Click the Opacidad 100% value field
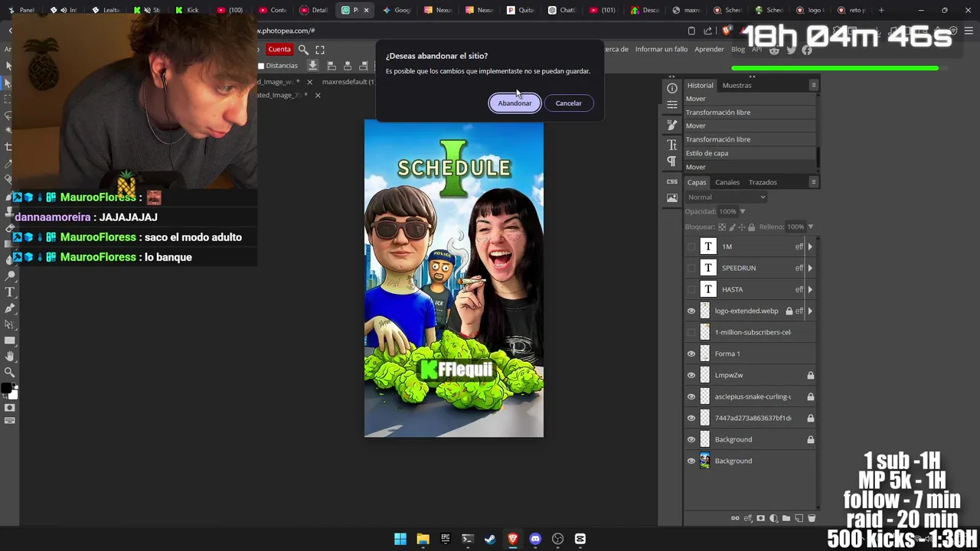Screen dimensions: 980x551 tap(727, 211)
